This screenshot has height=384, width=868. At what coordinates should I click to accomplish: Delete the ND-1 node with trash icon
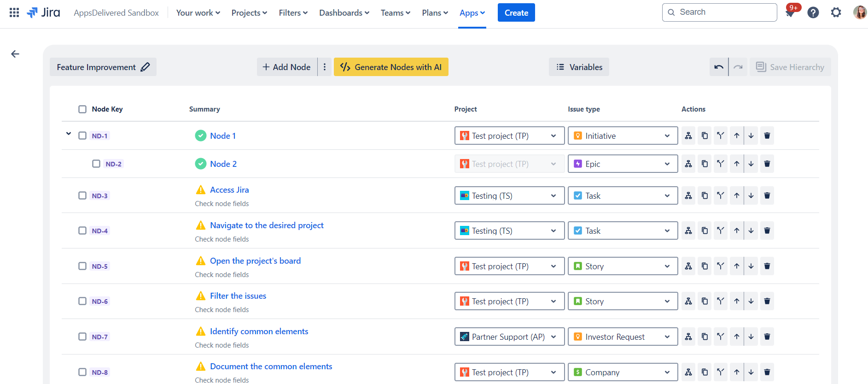[x=767, y=136]
